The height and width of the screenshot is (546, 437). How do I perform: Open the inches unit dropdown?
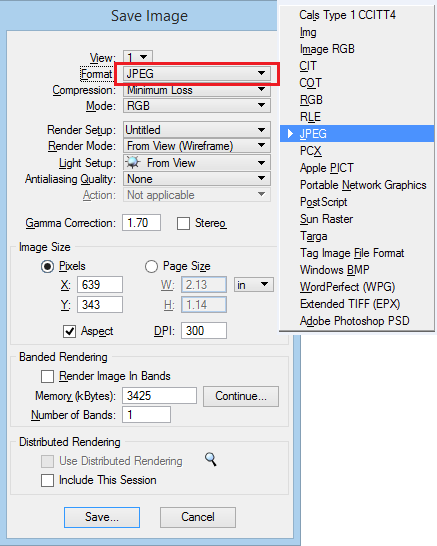point(254,285)
